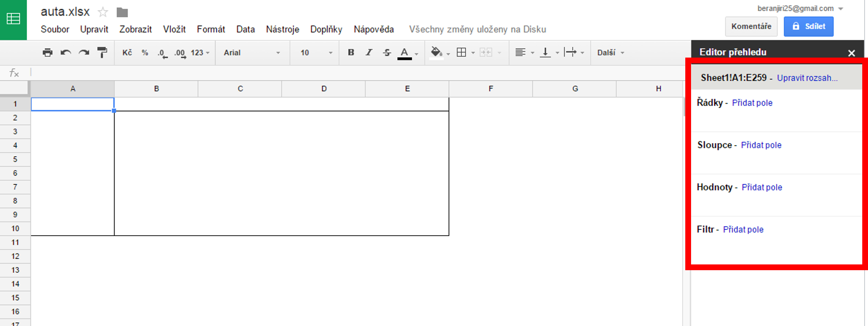Viewport: 868px width, 326px height.
Task: Open the Nástroje menu
Action: click(283, 29)
